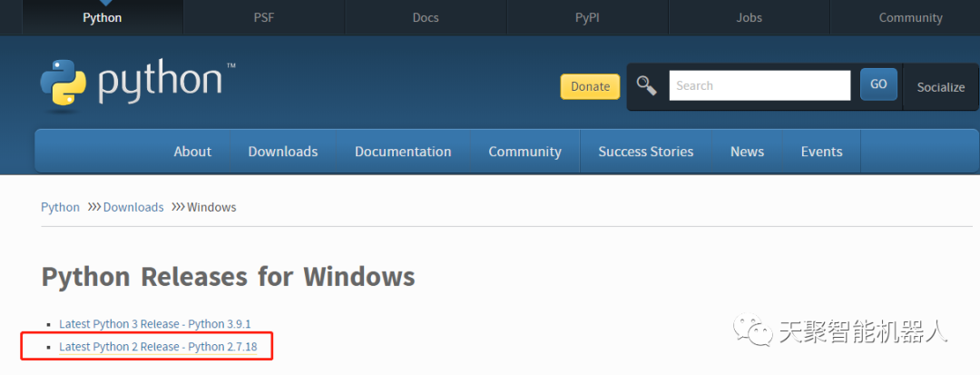Screen dimensions: 980x375
Task: Click the Donate button
Action: (590, 86)
